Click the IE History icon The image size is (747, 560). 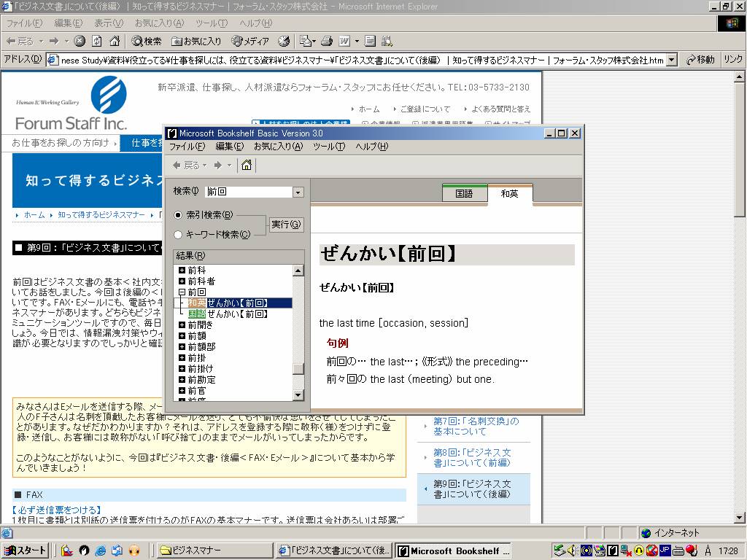[x=284, y=42]
